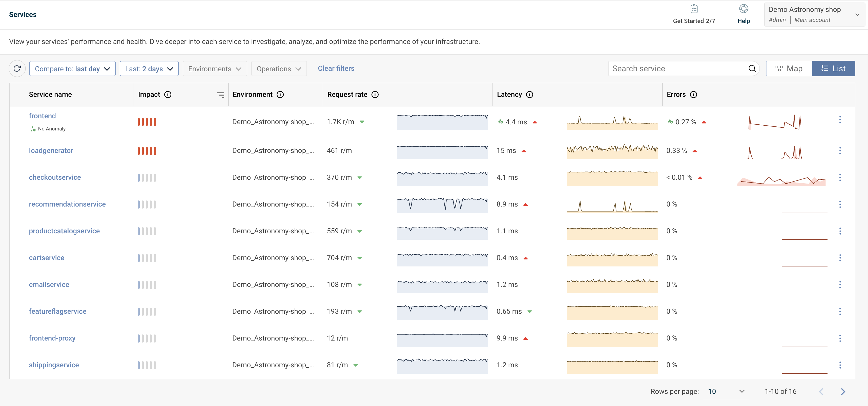
Task: Open the frontend service link
Action: (43, 116)
